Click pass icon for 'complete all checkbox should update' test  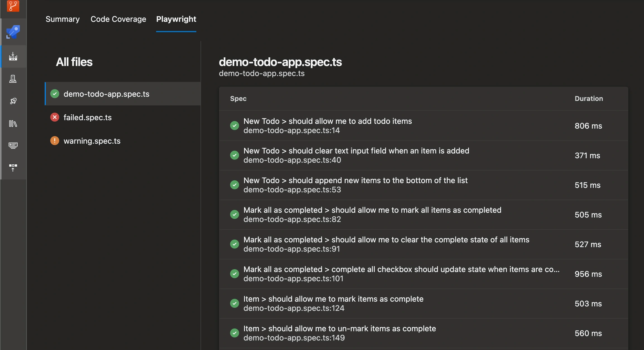pos(235,274)
